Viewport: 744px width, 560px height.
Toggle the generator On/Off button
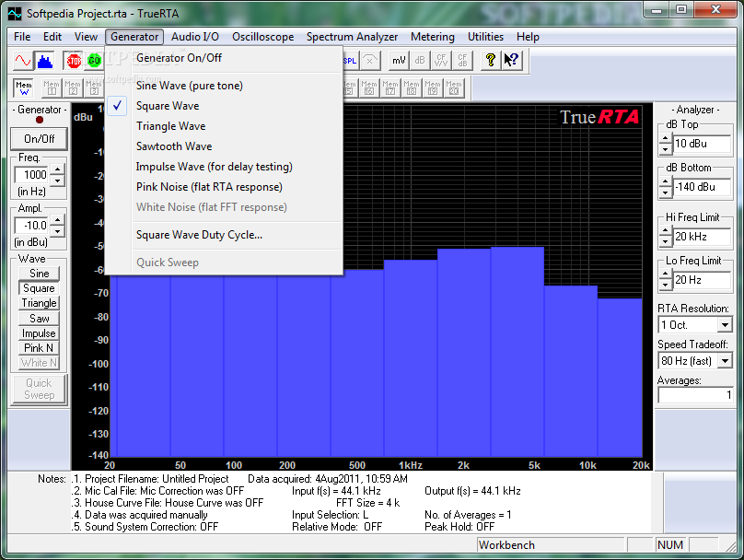pos(40,139)
